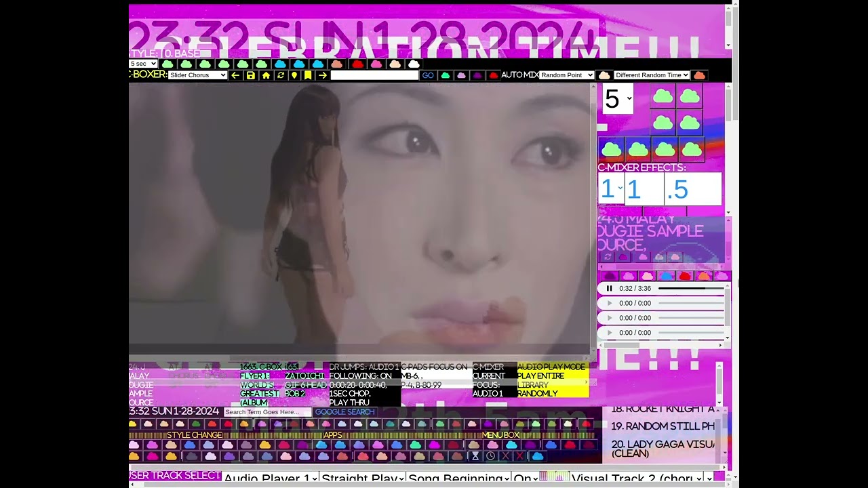Click the red X icon in the bottom grid
Viewport: 868px width, 488px height.
(x=520, y=456)
